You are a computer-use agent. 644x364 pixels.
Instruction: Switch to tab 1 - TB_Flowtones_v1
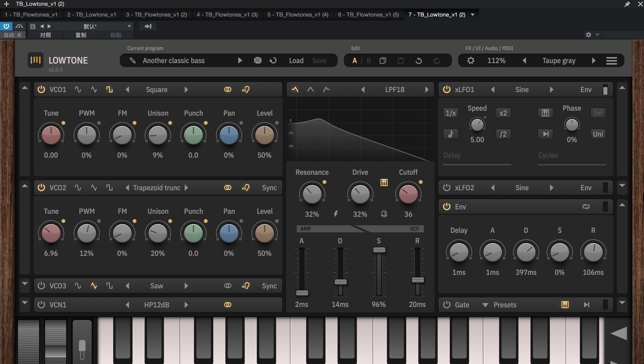pyautogui.click(x=31, y=15)
